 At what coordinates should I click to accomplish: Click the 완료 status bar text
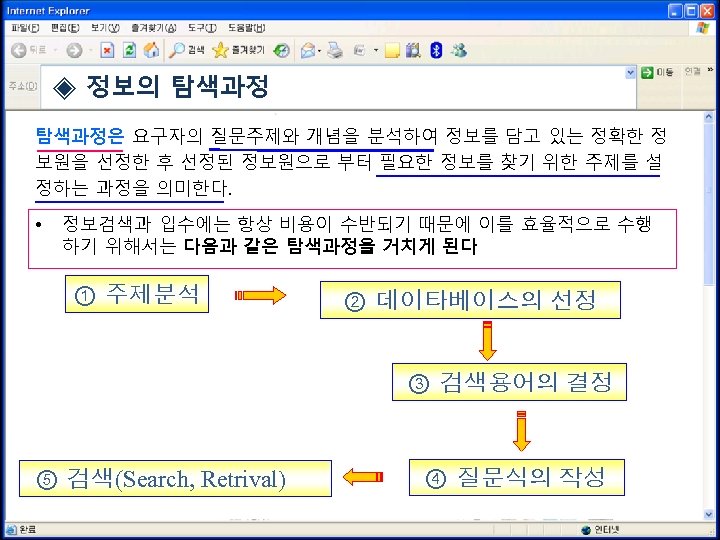[x=28, y=530]
